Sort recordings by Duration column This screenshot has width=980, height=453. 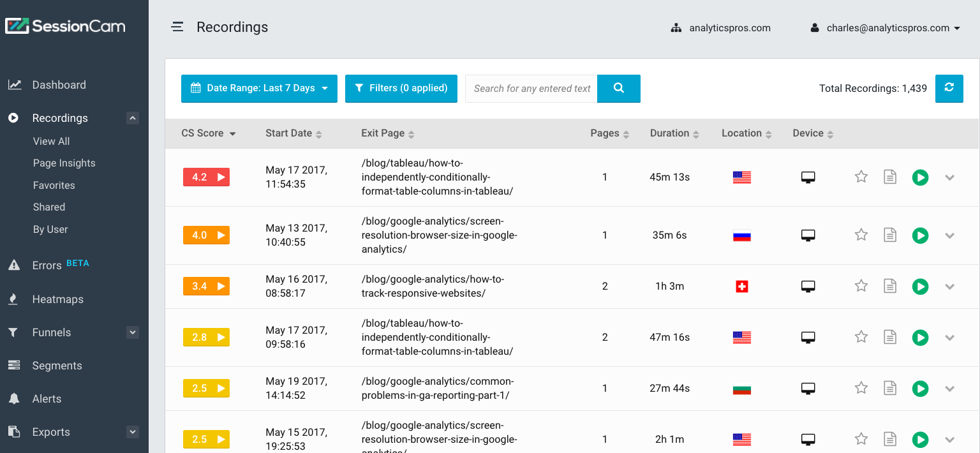coord(674,133)
